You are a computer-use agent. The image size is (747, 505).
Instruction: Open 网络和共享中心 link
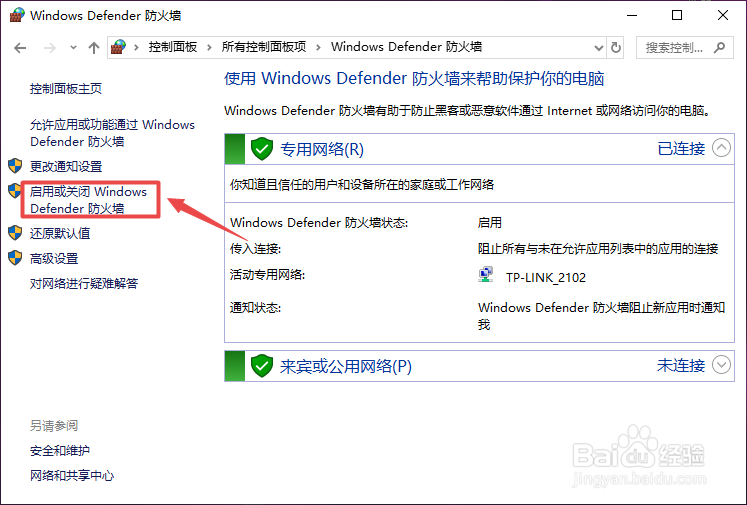[x=72, y=475]
